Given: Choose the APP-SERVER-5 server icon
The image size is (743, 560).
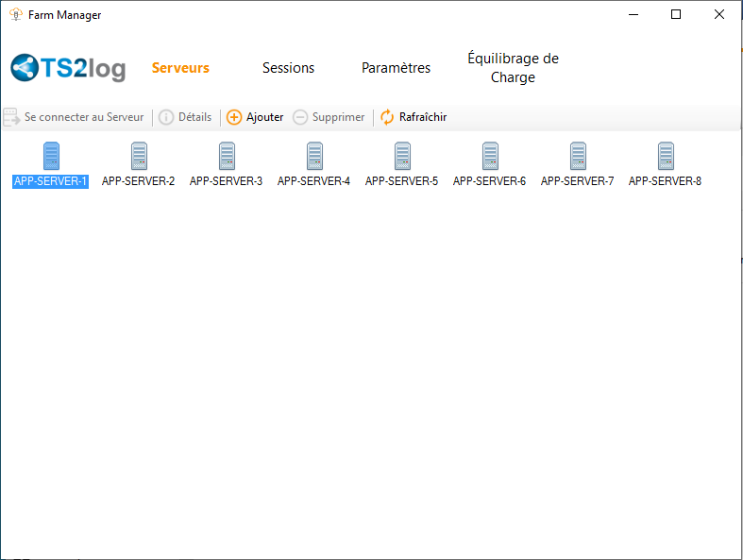Looking at the screenshot, I should tap(402, 157).
